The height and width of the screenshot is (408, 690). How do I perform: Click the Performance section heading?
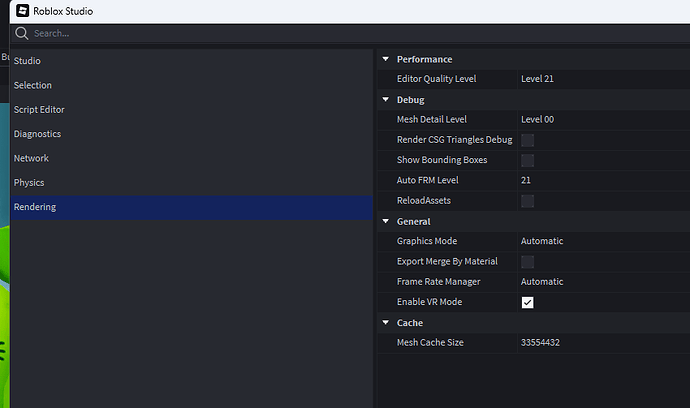pos(424,59)
